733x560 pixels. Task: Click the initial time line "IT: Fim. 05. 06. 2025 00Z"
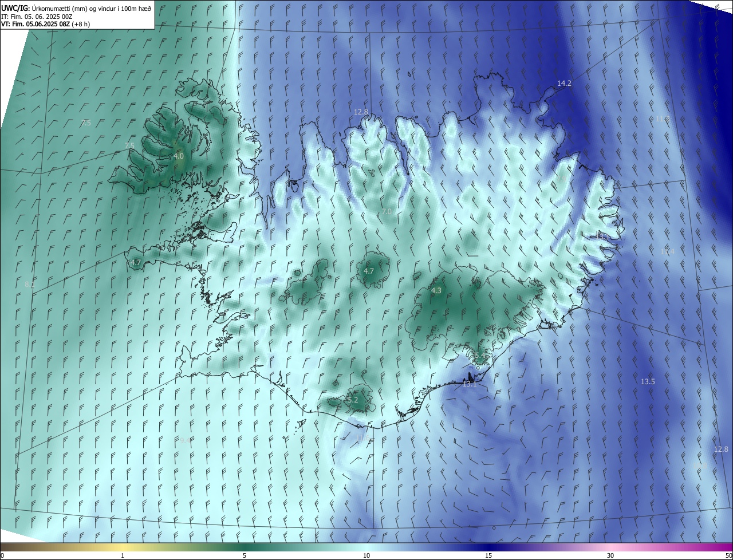[x=36, y=16]
